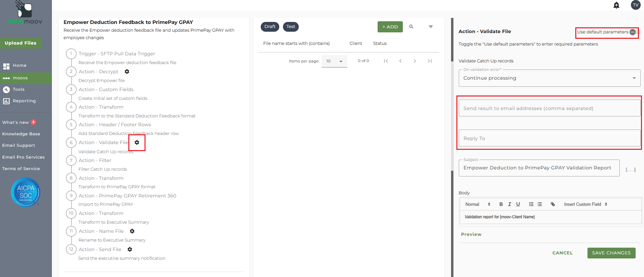This screenshot has width=644, height=277.
Task: Apply bold formatting in Body editor
Action: pos(501,204)
